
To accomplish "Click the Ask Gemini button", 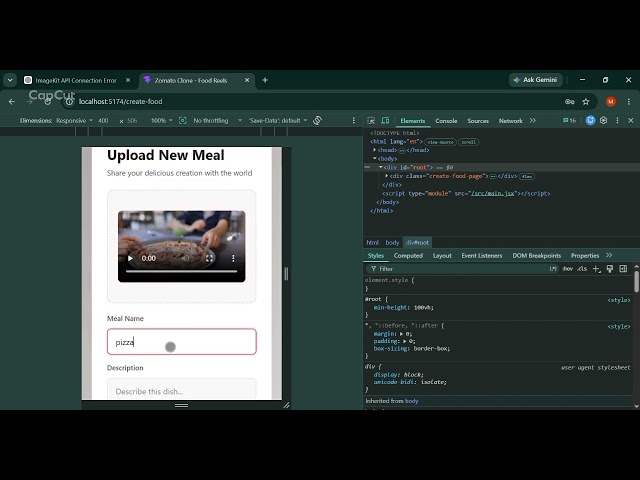I will tap(536, 80).
